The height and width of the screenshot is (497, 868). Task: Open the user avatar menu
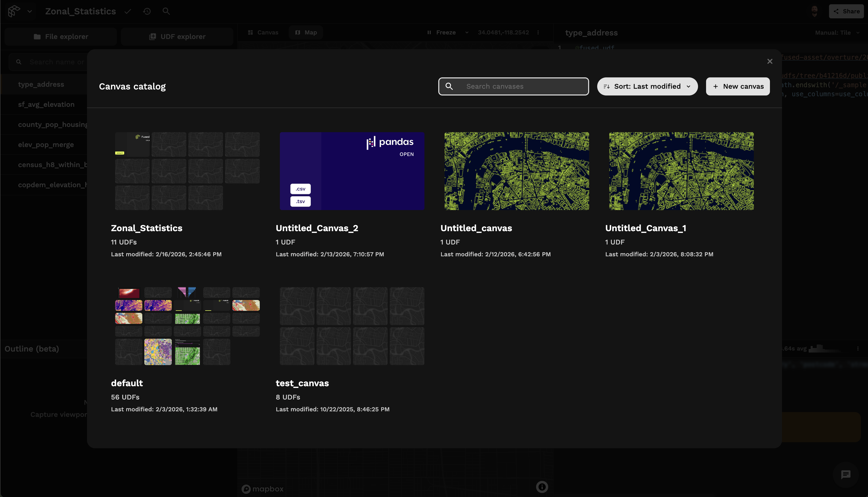pyautogui.click(x=814, y=11)
